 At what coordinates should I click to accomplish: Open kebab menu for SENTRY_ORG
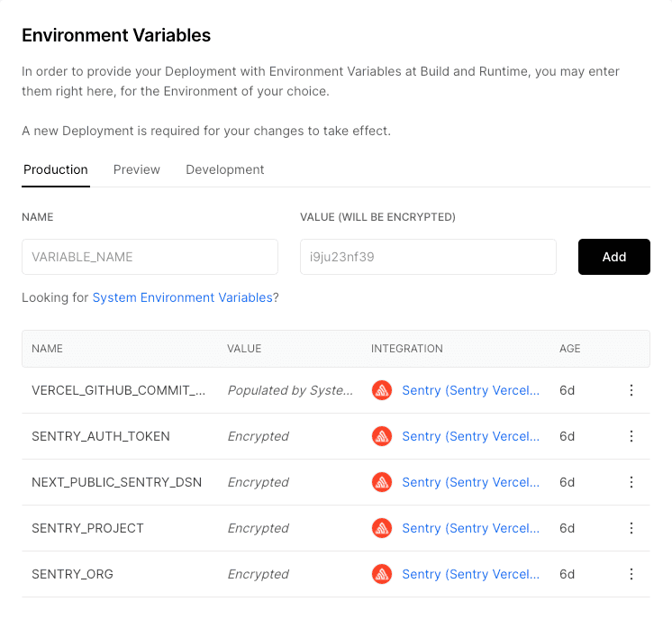point(631,574)
